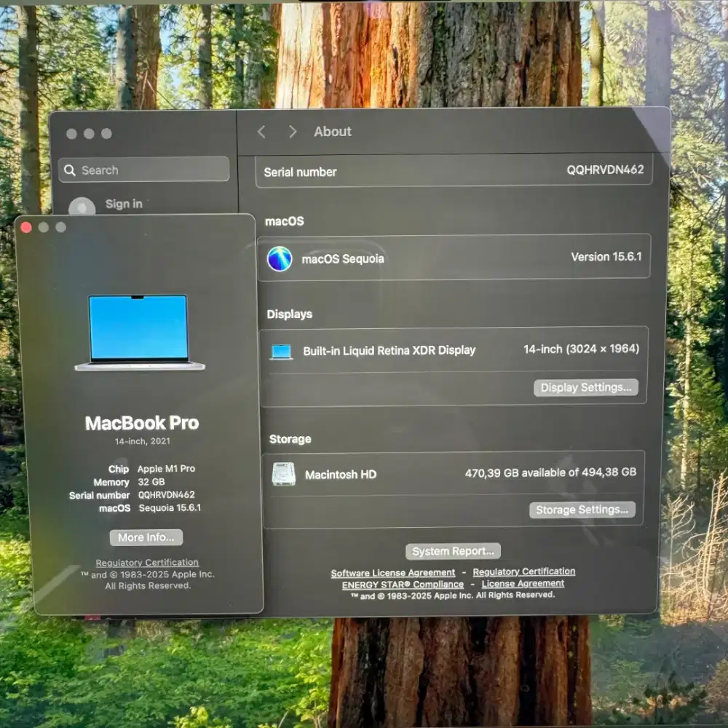The height and width of the screenshot is (728, 728).
Task: Minimize the About This Mac window
Action: 44,227
